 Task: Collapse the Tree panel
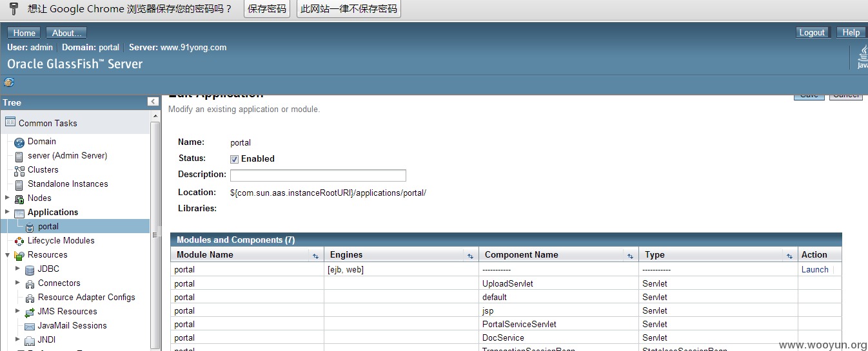point(153,102)
